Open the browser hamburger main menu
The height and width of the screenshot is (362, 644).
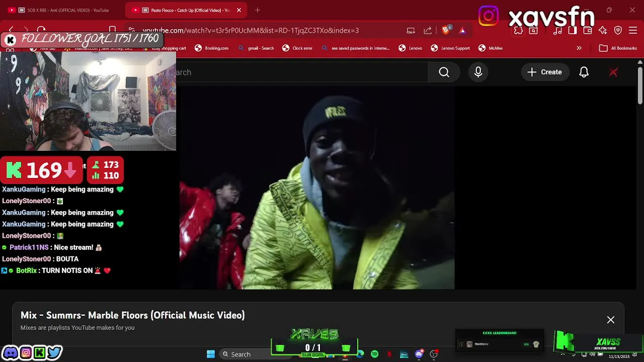coord(633,31)
